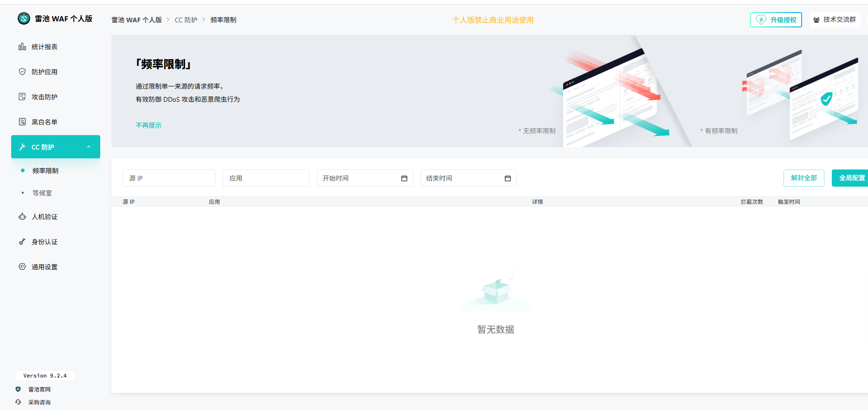Click the 身份认证 key icon
The image size is (868, 410).
pyautogui.click(x=22, y=241)
